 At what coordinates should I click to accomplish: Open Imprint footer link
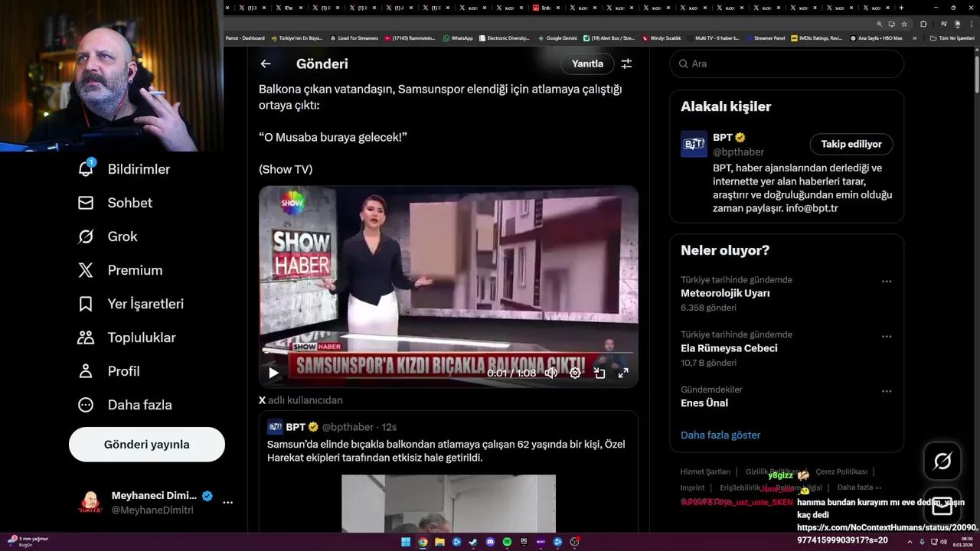point(692,487)
